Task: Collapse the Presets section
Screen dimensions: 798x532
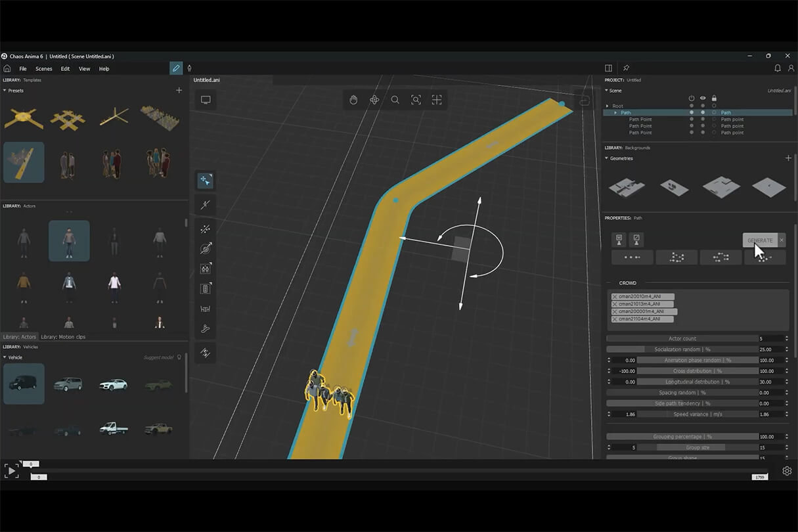Action: tap(5, 91)
